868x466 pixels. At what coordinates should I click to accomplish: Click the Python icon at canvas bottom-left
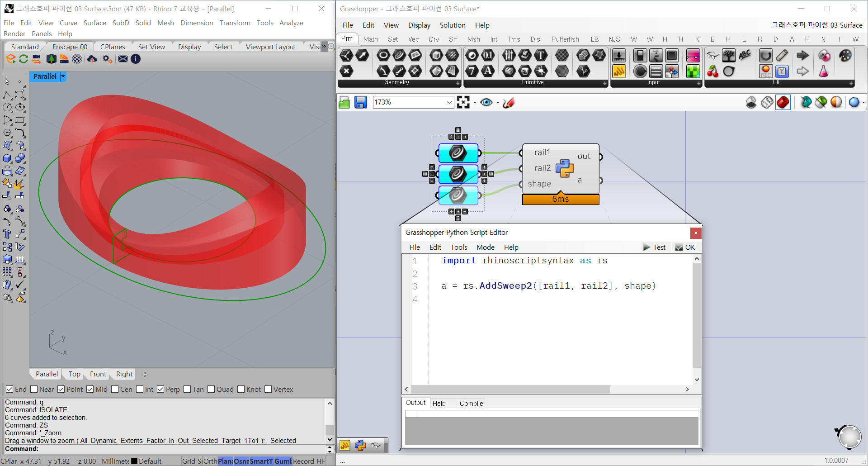tap(360, 446)
